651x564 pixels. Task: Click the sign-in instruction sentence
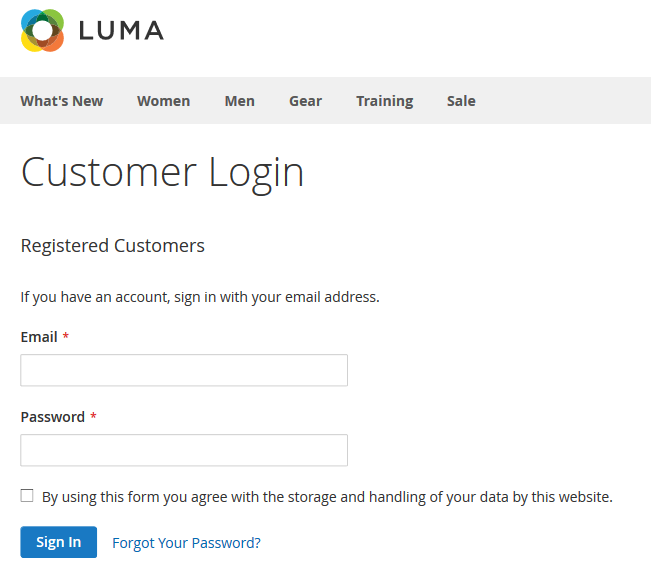[200, 297]
